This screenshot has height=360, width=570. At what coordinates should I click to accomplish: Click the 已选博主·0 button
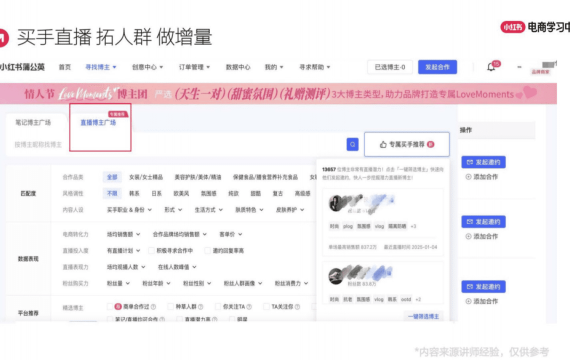coord(390,67)
